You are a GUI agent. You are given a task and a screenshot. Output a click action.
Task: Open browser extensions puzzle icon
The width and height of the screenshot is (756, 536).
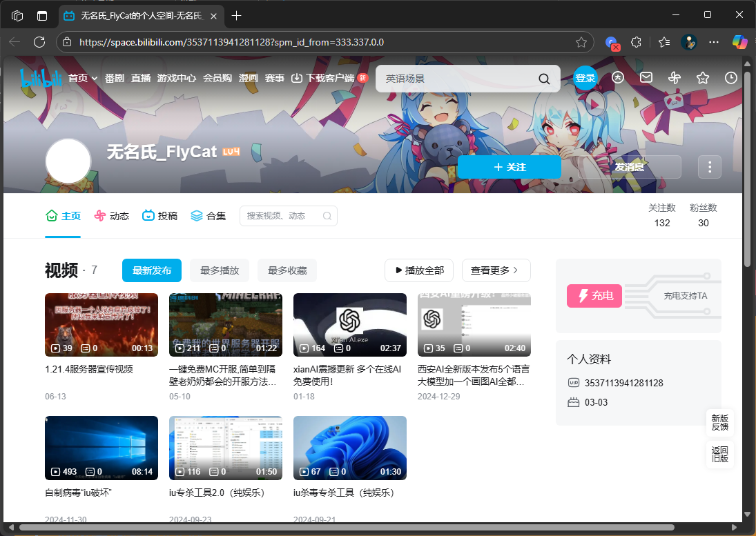pyautogui.click(x=637, y=42)
